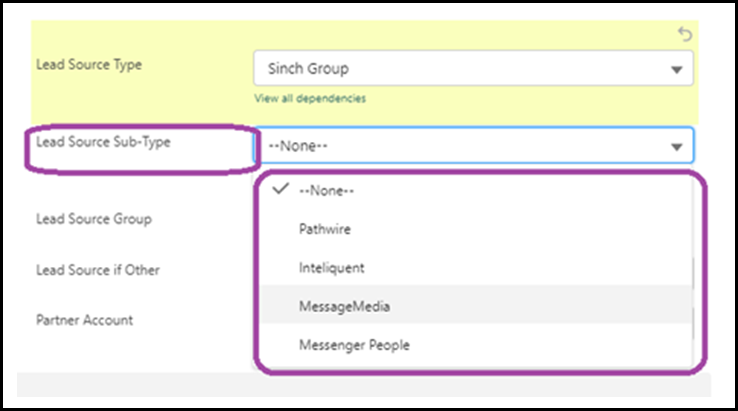The height and width of the screenshot is (411, 738).
Task: Click the undo arrow icon
Action: 685,34
